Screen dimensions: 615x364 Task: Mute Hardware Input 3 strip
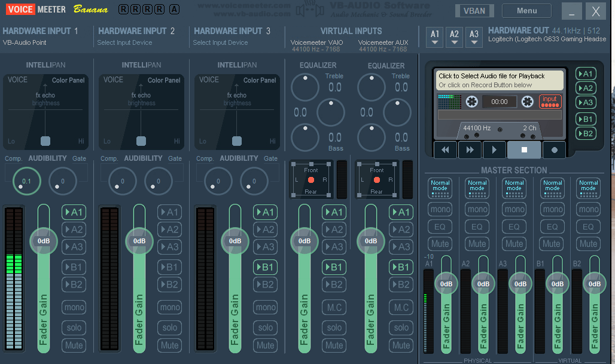pyautogui.click(x=265, y=345)
